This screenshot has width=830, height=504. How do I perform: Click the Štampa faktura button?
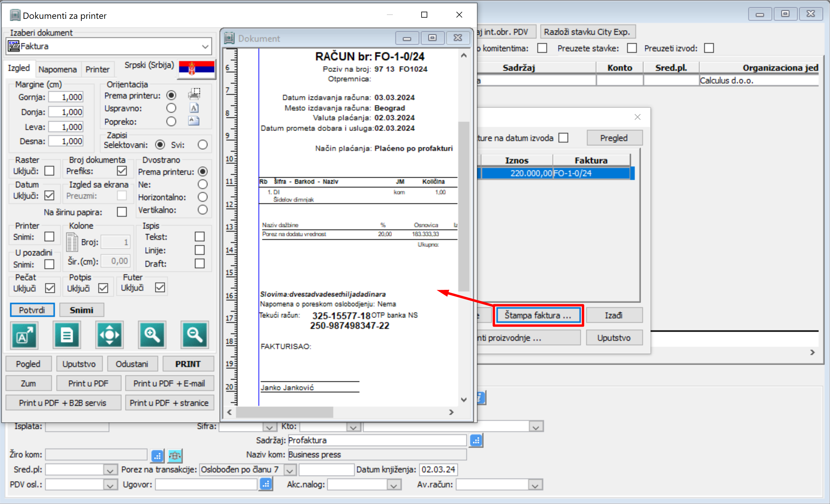(538, 316)
